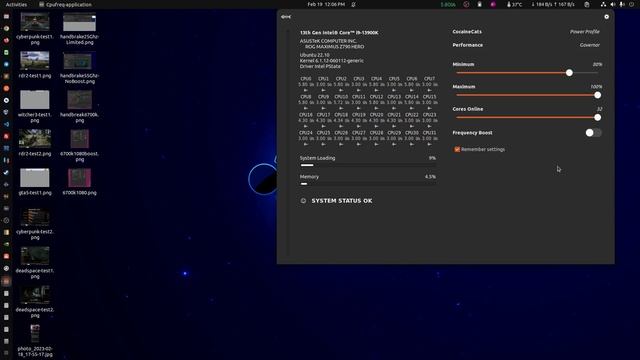
Task: Select the cyberpunk-test2.png desktop file
Action: (35, 223)
